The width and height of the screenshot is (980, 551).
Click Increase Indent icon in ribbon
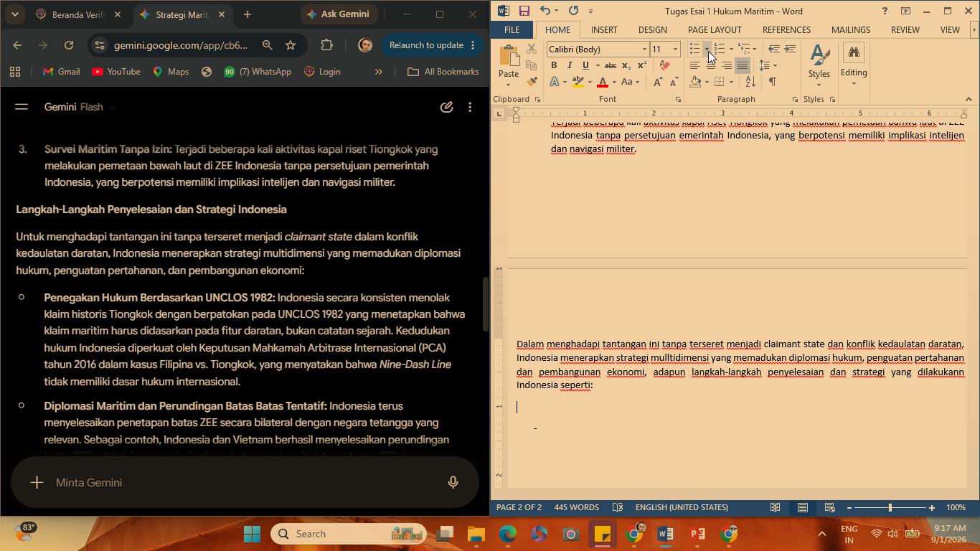click(790, 49)
